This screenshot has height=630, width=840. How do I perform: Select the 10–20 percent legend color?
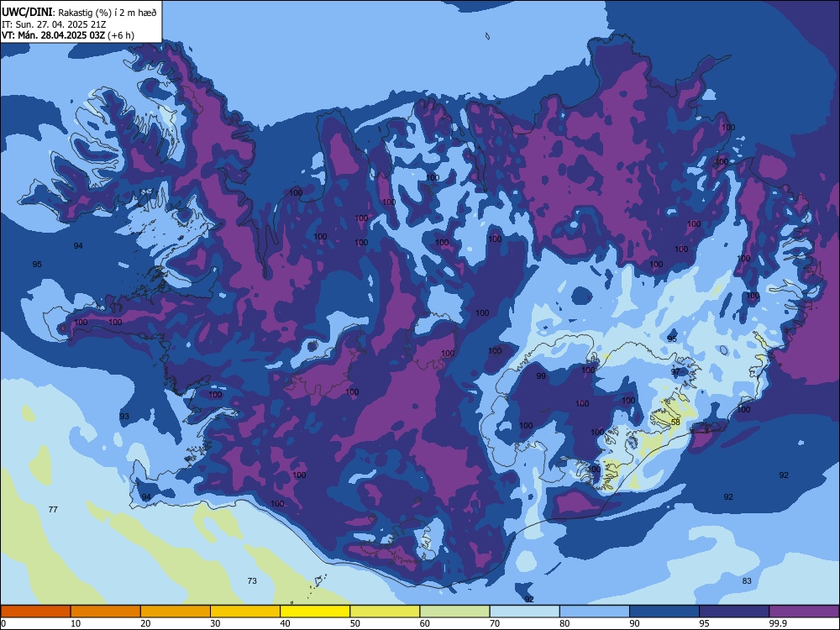click(106, 612)
